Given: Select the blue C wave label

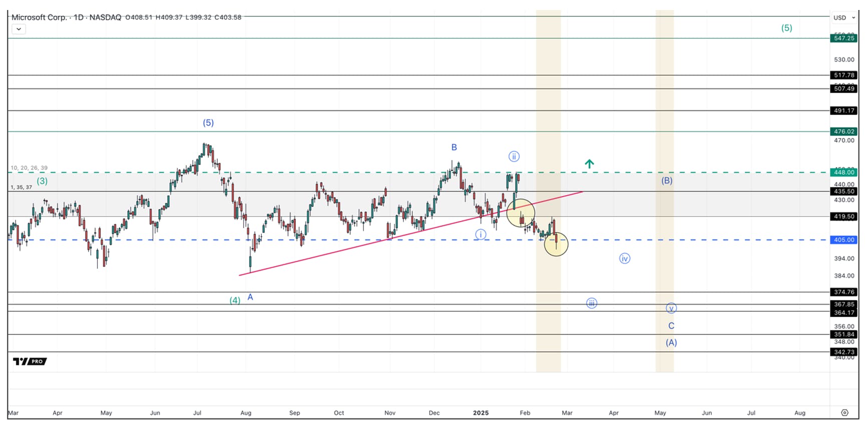Looking at the screenshot, I should (671, 325).
